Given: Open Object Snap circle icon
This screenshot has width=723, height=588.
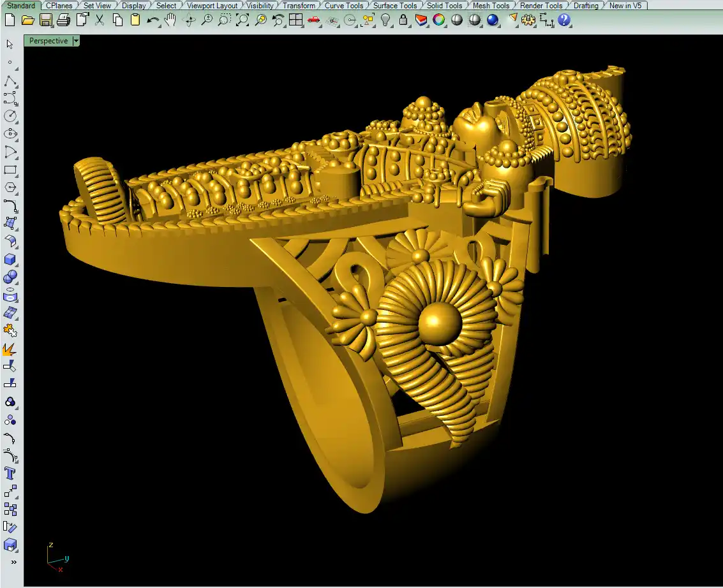Looking at the screenshot, I should tap(350, 20).
